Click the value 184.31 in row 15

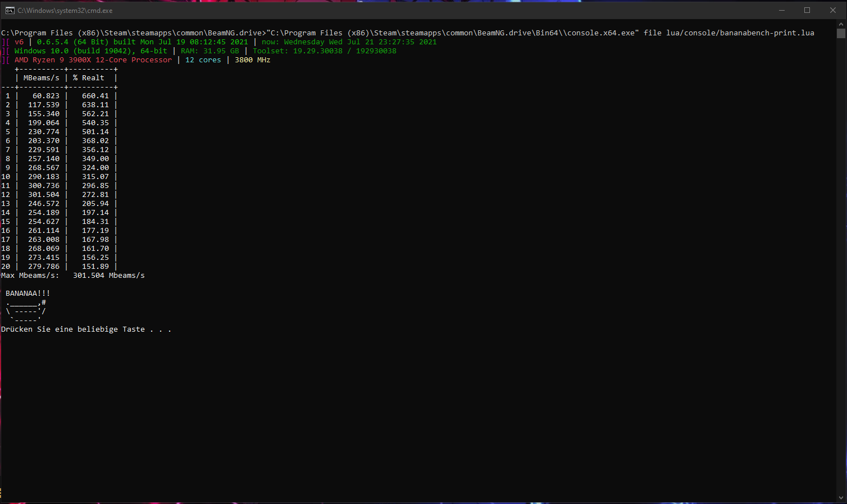(x=95, y=222)
